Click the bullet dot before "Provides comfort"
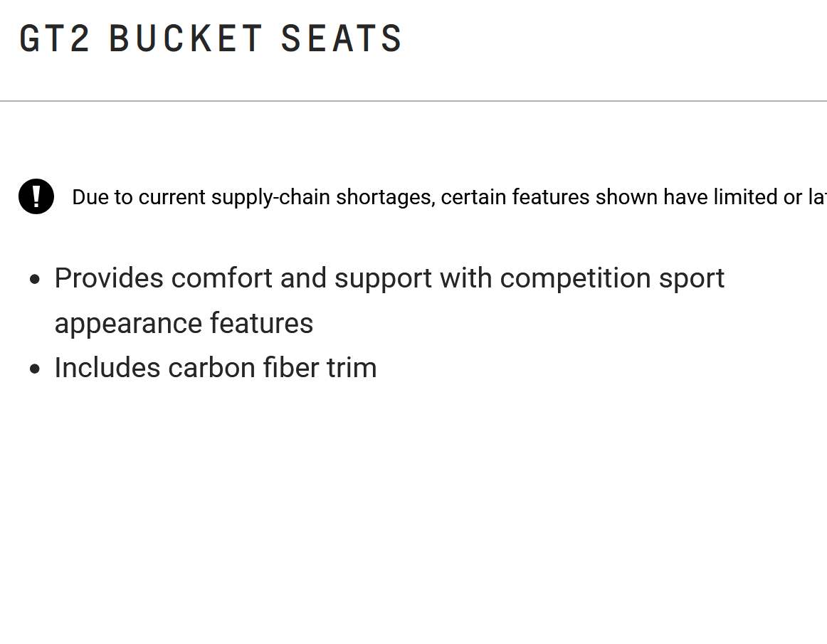 (x=36, y=279)
